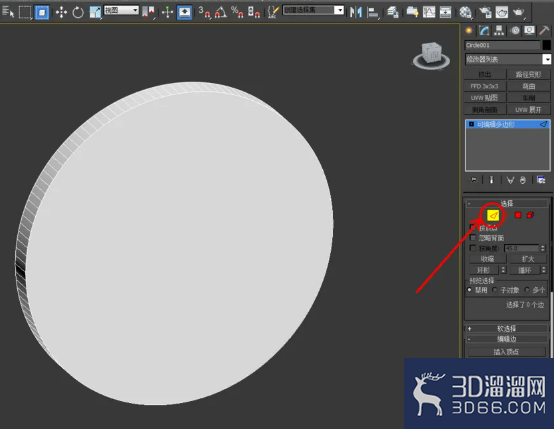The width and height of the screenshot is (554, 429).
Task: Toggle Show End Result icon
Action: tap(491, 180)
